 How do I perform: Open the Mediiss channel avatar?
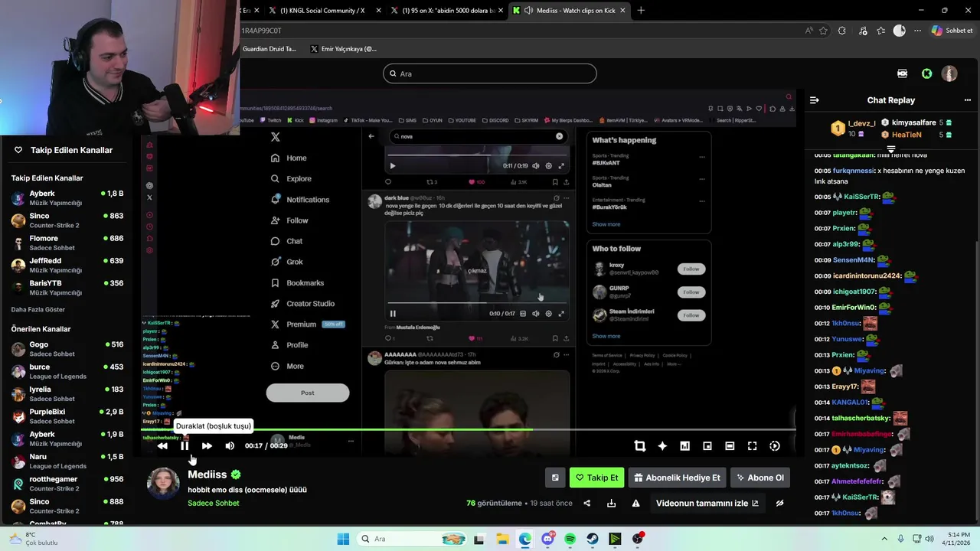[x=163, y=484]
